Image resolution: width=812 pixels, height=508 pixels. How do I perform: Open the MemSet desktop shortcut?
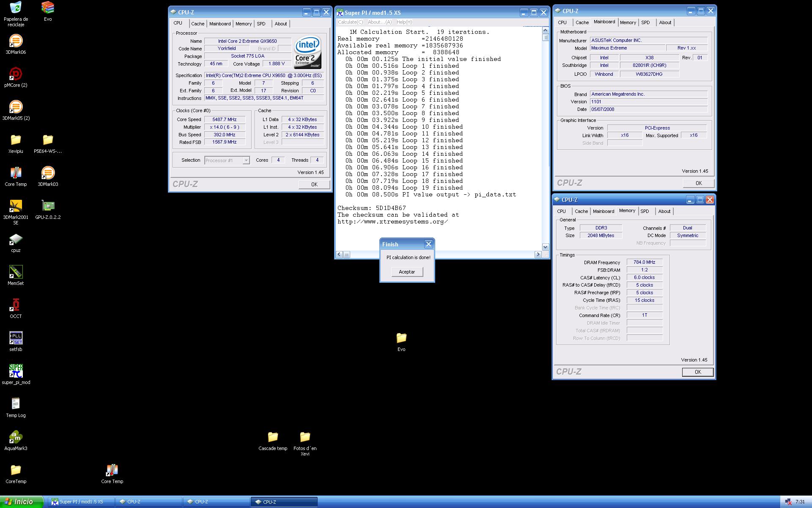click(16, 272)
